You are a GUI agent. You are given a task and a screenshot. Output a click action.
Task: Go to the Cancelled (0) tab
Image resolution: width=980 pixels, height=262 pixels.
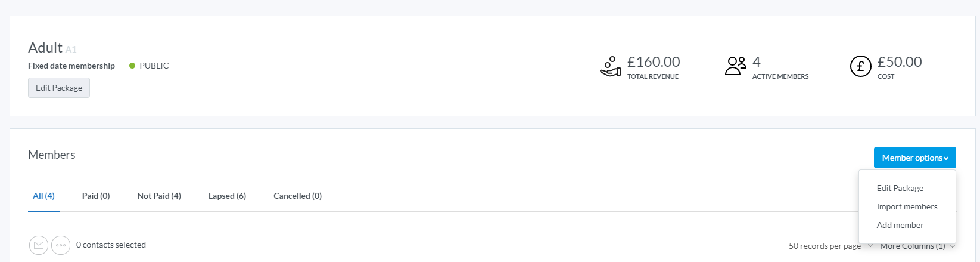297,196
